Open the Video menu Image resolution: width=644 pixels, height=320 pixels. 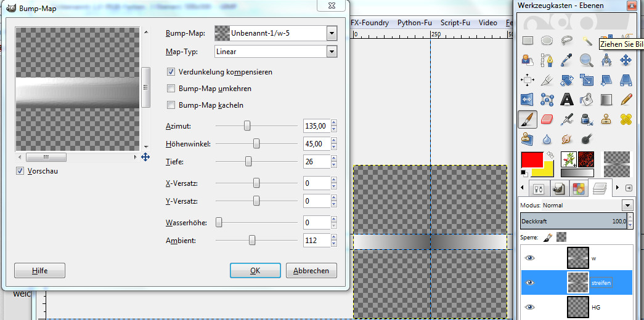[488, 23]
